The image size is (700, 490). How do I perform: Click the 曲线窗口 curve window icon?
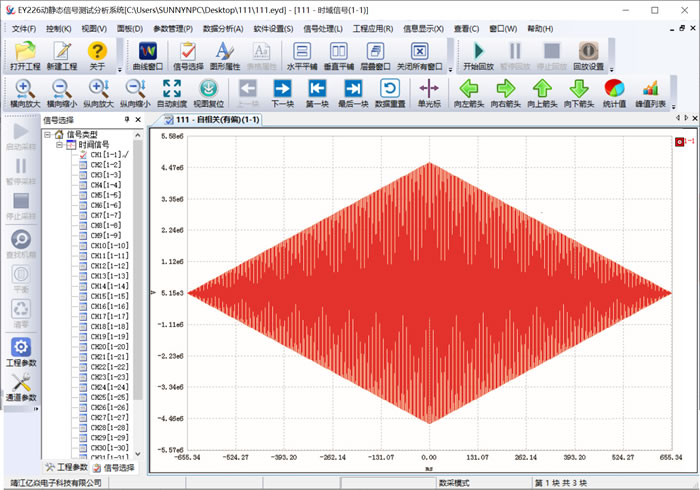149,54
